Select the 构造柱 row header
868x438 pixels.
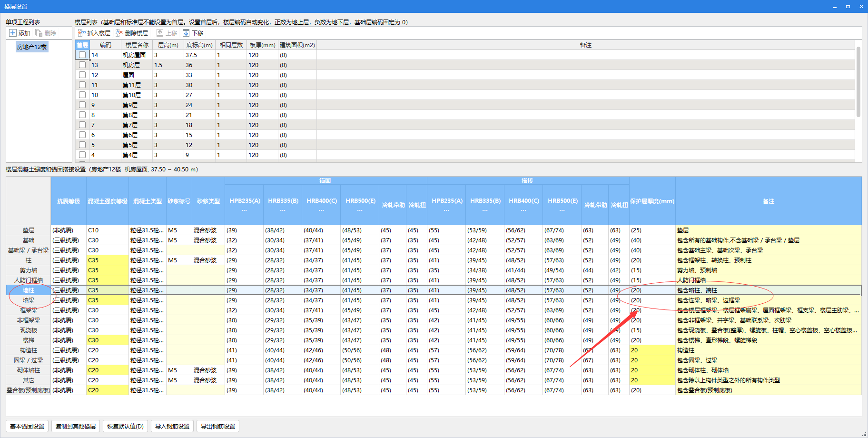(29, 350)
